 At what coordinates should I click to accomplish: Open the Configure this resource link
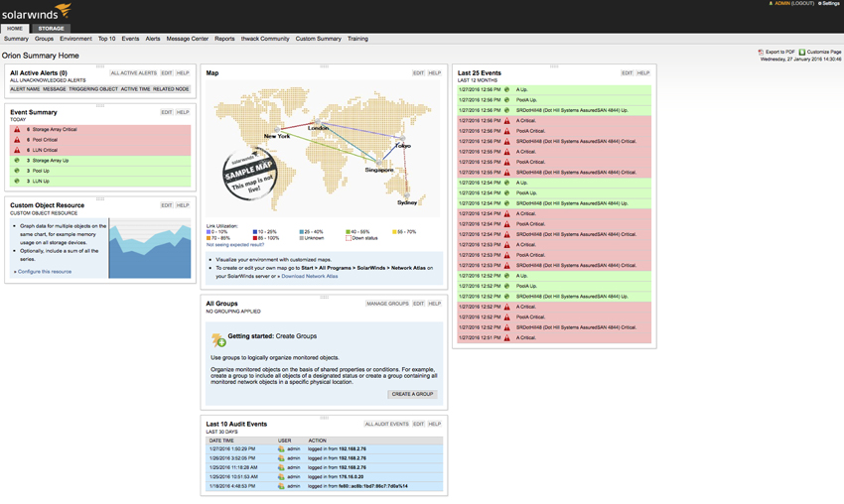(x=45, y=272)
